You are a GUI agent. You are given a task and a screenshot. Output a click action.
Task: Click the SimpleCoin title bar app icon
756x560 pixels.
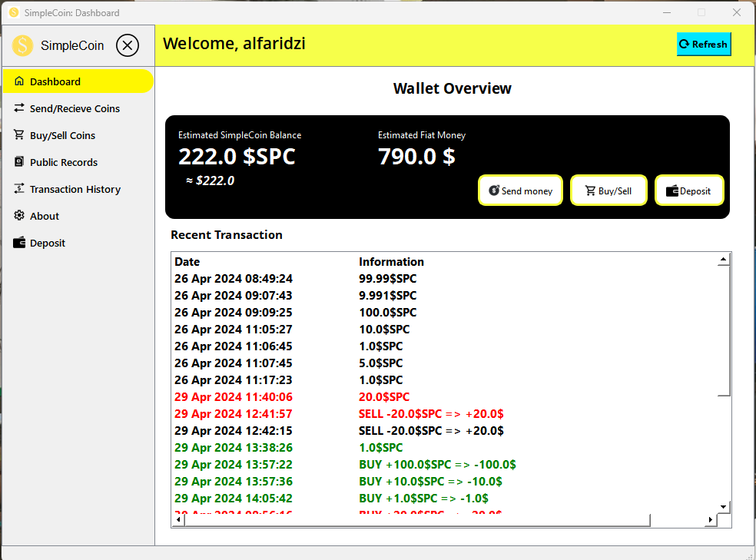[x=14, y=12]
